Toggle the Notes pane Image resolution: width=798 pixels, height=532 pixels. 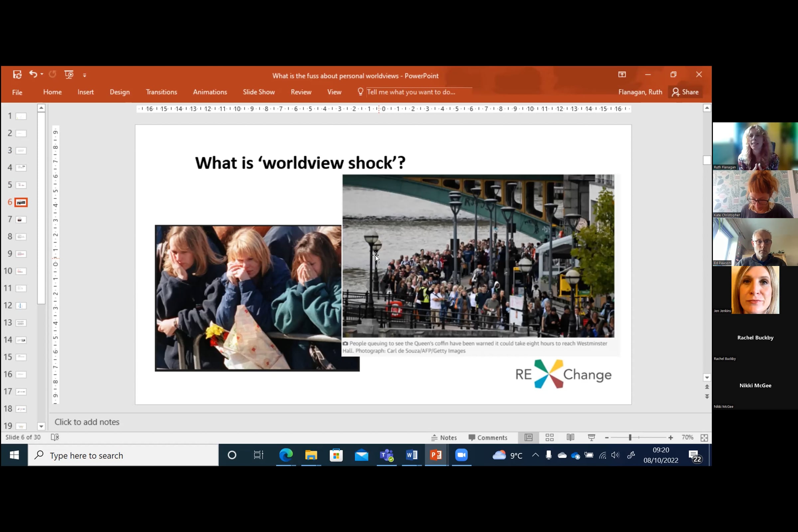tap(444, 438)
